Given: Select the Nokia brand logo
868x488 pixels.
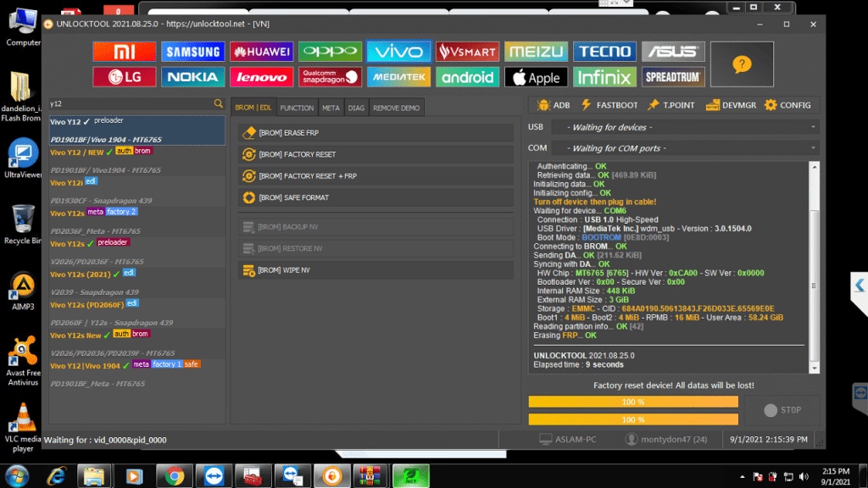Looking at the screenshot, I should (x=192, y=77).
